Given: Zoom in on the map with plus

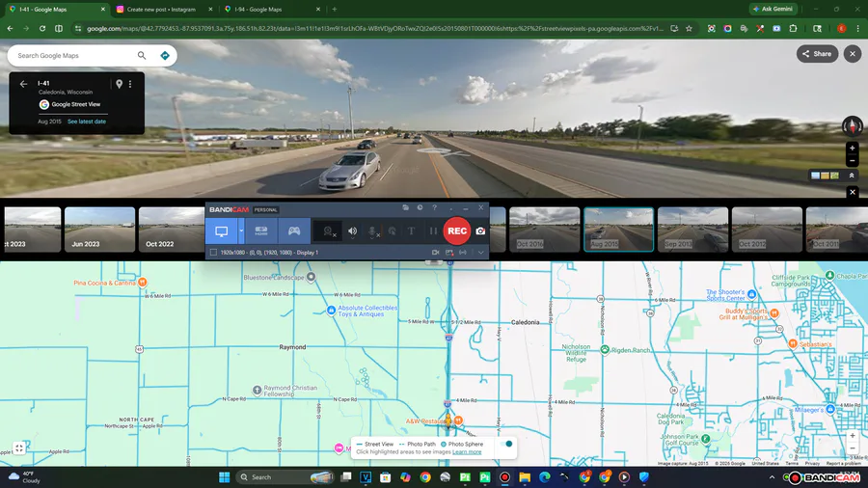Looking at the screenshot, I should point(853,436).
